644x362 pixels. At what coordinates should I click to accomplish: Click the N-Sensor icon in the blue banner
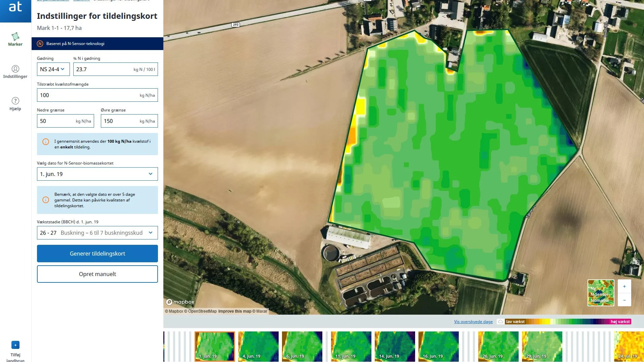(40, 44)
